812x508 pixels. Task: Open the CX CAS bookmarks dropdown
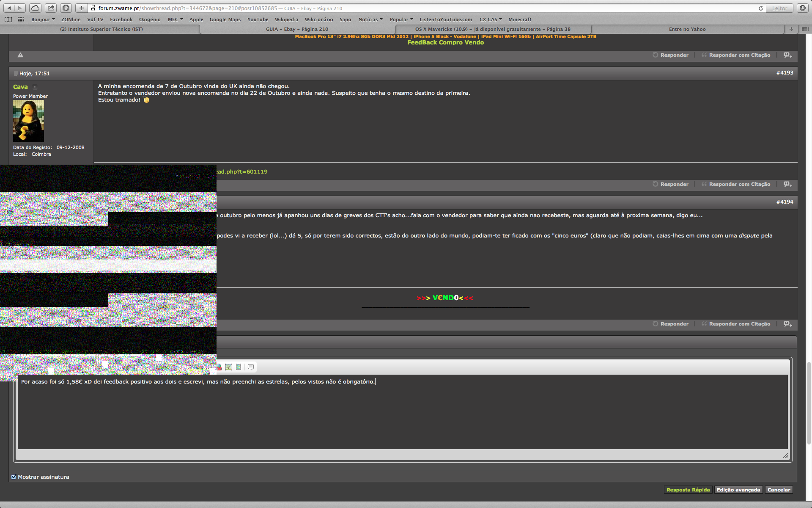pyautogui.click(x=491, y=19)
